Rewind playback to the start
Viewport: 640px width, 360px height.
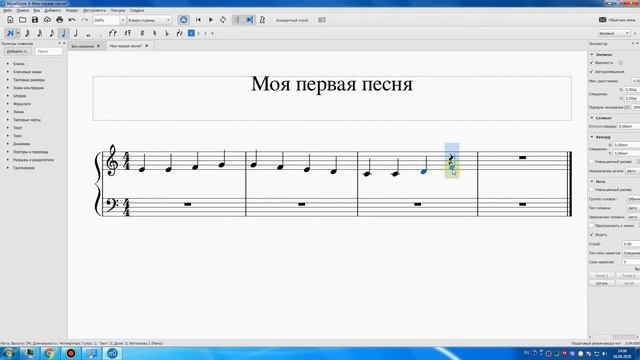[x=198, y=20]
